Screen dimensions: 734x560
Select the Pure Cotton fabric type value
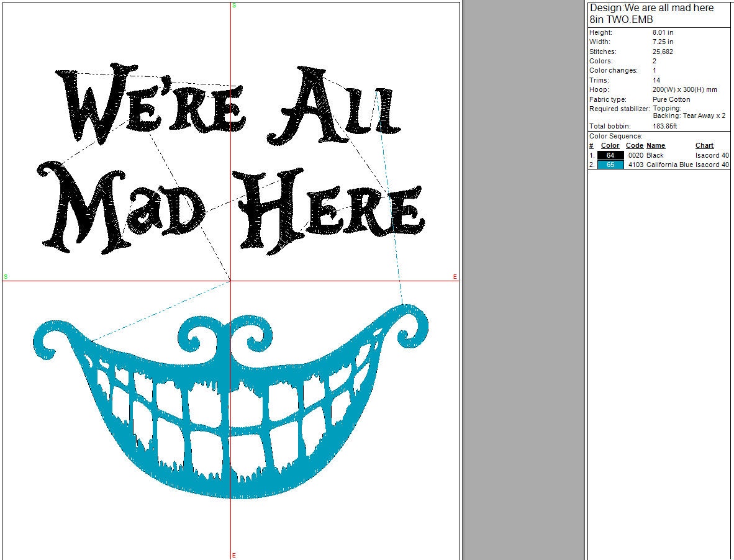coord(671,99)
